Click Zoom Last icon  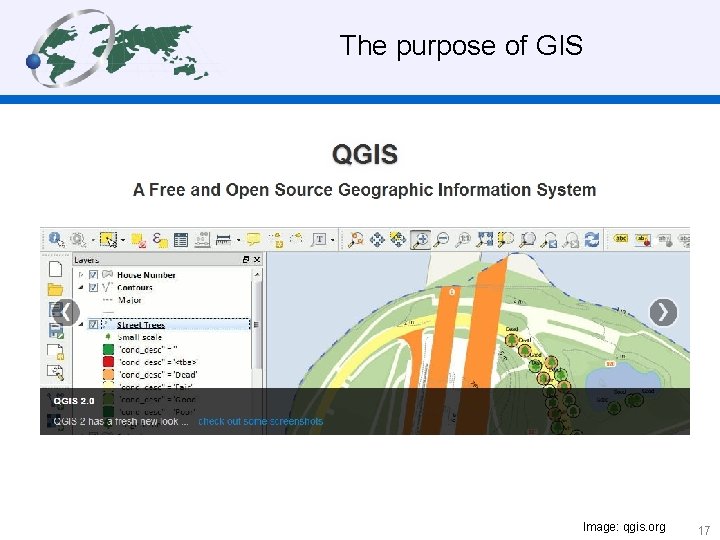click(x=549, y=240)
